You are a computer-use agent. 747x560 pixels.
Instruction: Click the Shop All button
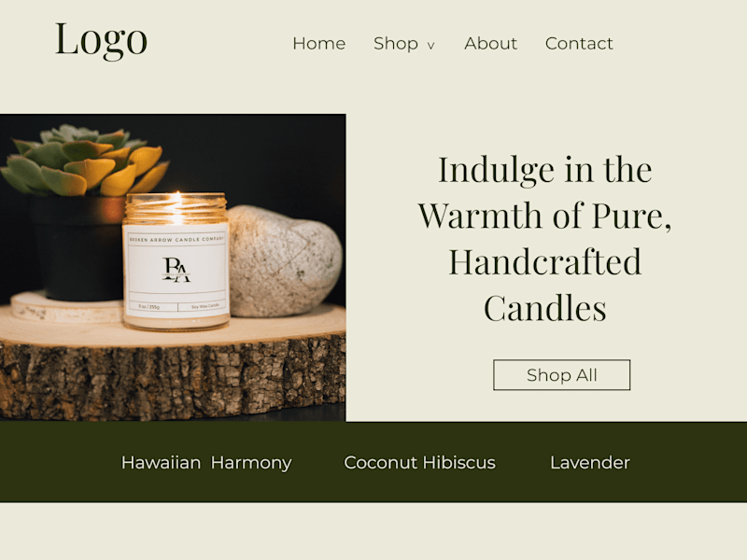(562, 375)
